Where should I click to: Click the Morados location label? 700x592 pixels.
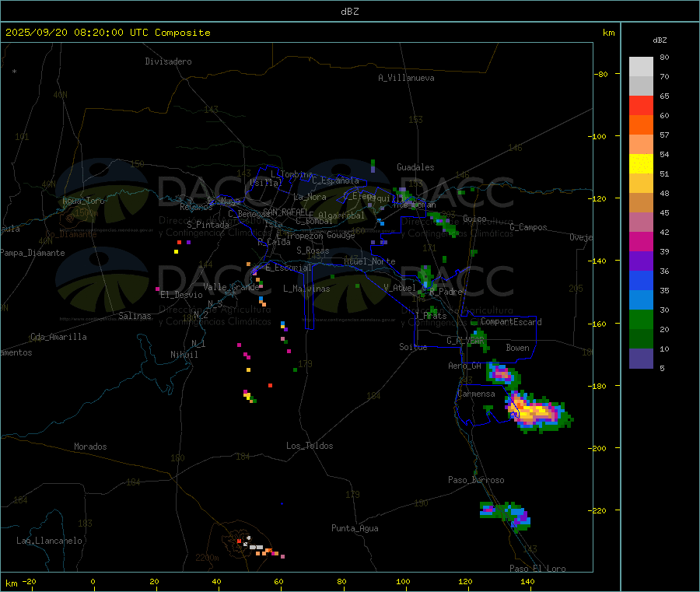90,447
